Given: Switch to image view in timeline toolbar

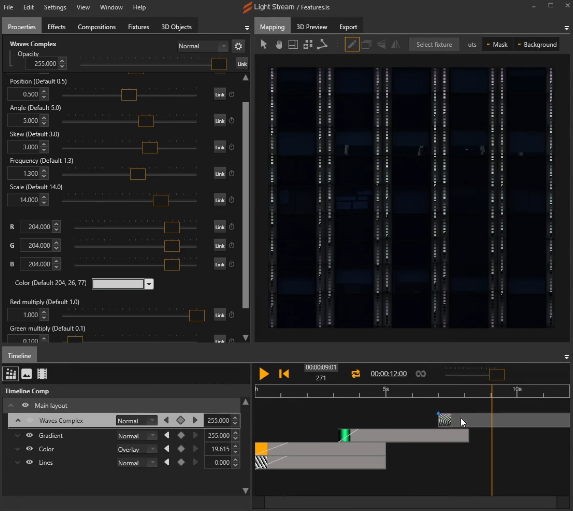Looking at the screenshot, I should click(26, 374).
